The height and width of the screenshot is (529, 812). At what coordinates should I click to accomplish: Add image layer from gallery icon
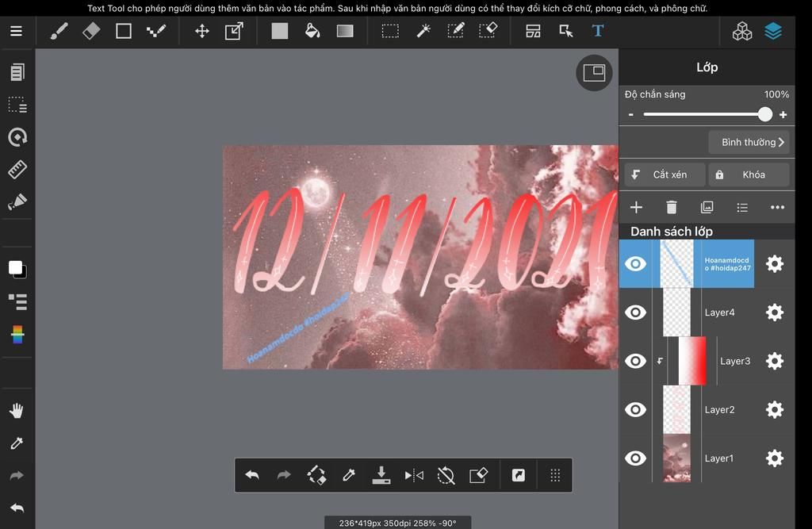click(x=707, y=208)
